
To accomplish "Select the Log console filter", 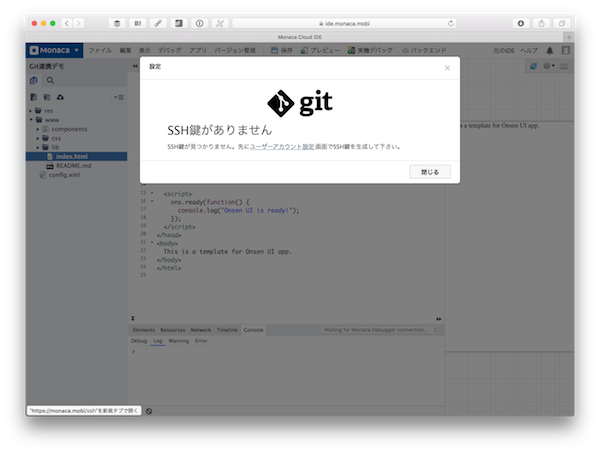I will (x=158, y=341).
